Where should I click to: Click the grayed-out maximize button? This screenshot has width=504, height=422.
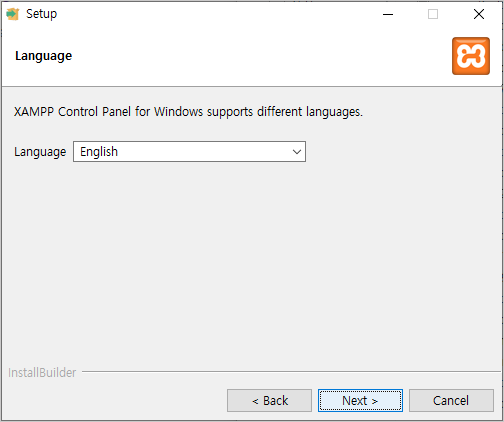(433, 14)
